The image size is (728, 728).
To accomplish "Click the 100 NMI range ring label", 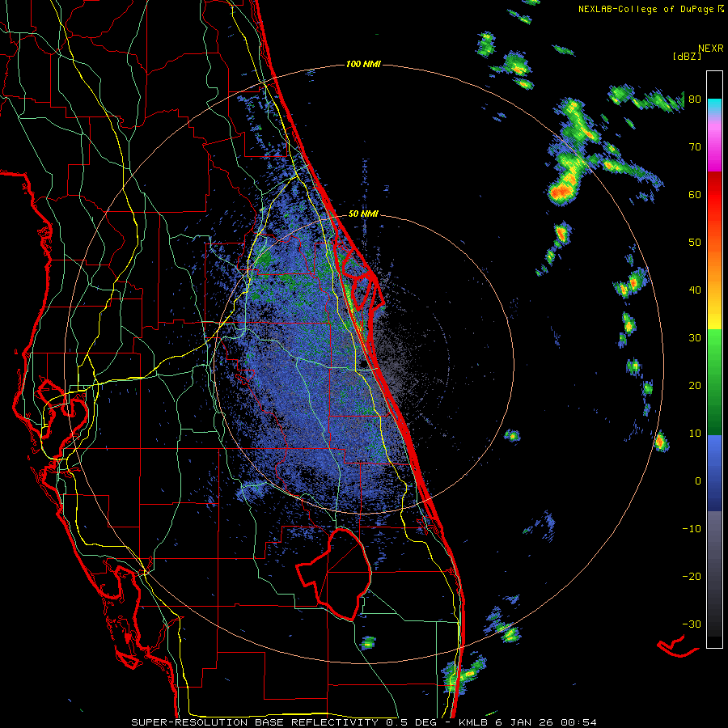I will [x=363, y=64].
